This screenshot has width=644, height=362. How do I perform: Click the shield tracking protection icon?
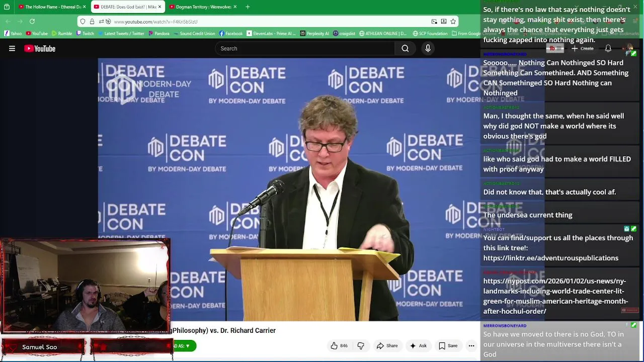click(x=83, y=22)
